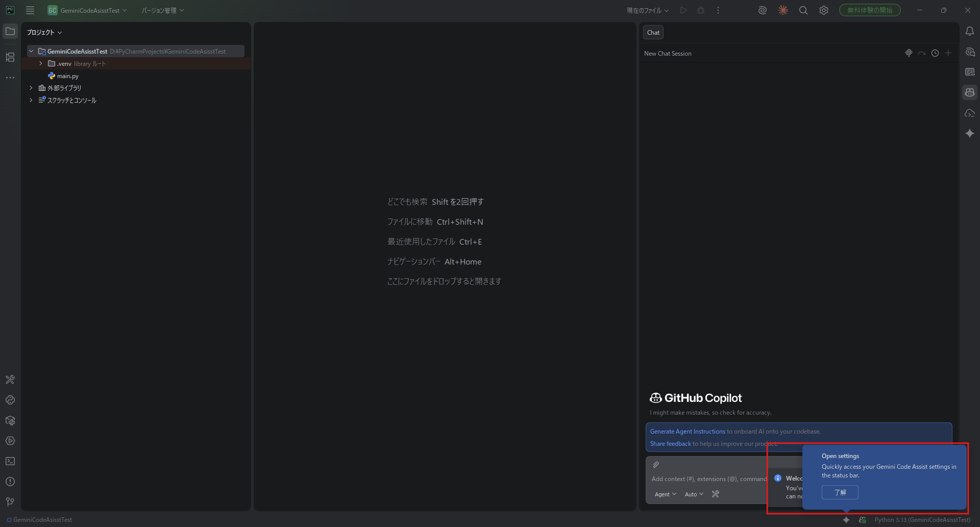Select the Chat tab
980x527 pixels.
coord(653,33)
